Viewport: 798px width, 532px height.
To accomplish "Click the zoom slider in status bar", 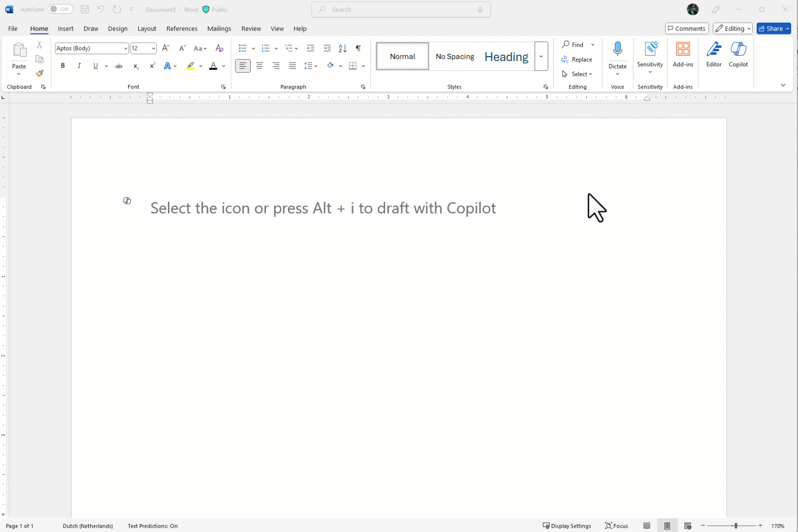I will pyautogui.click(x=735, y=526).
